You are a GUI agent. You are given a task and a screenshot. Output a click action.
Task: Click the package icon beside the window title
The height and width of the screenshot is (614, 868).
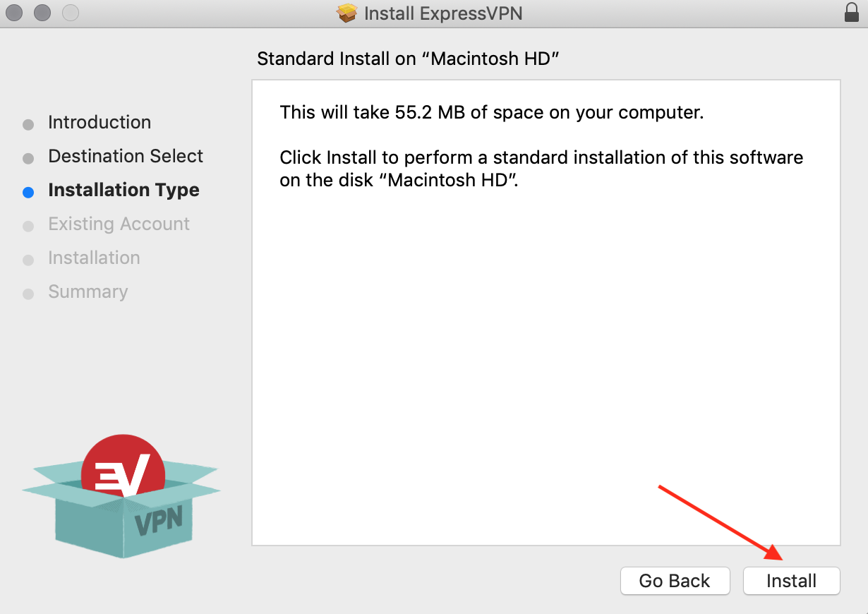click(347, 13)
